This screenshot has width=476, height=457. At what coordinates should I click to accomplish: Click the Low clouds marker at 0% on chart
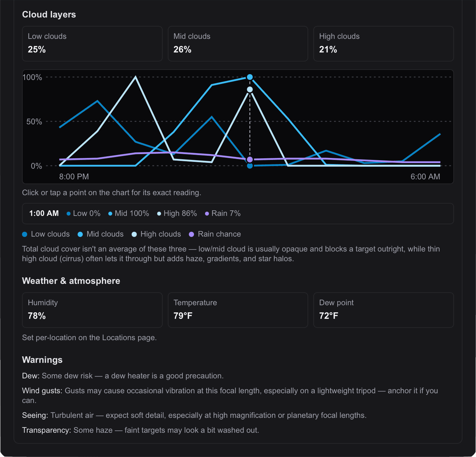point(250,166)
